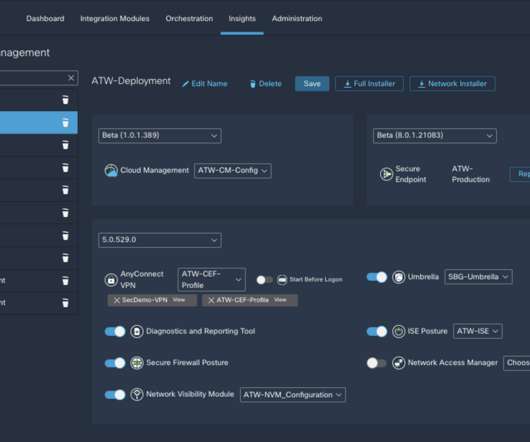Clear the deployment search field
Viewport: 530px width, 442px height.
click(71, 78)
